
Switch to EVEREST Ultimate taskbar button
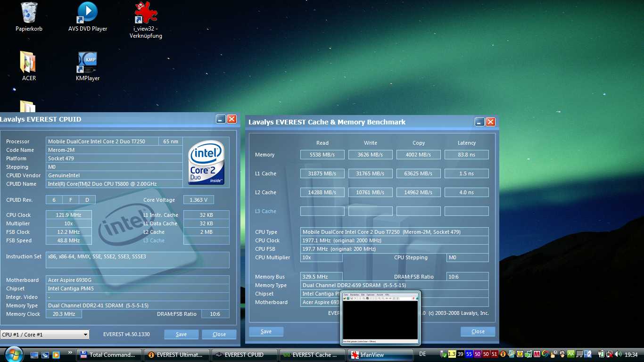click(x=177, y=354)
